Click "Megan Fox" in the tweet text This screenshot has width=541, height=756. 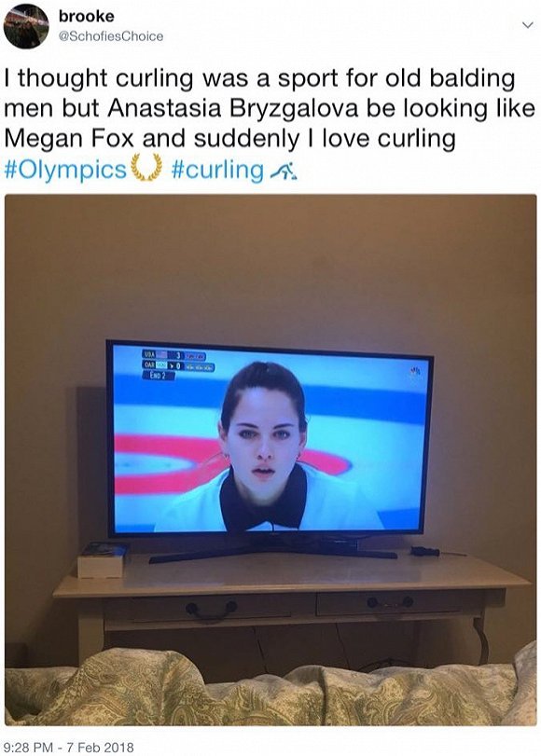click(69, 139)
